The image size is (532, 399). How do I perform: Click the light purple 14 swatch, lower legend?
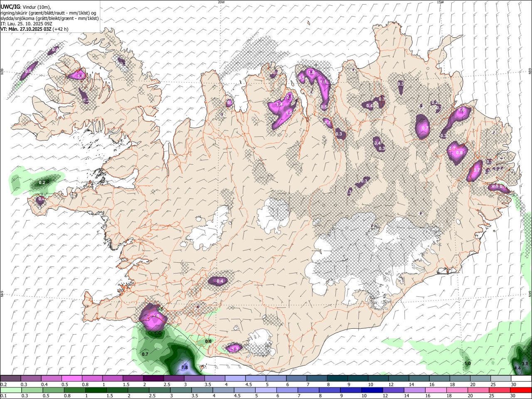point(414,390)
